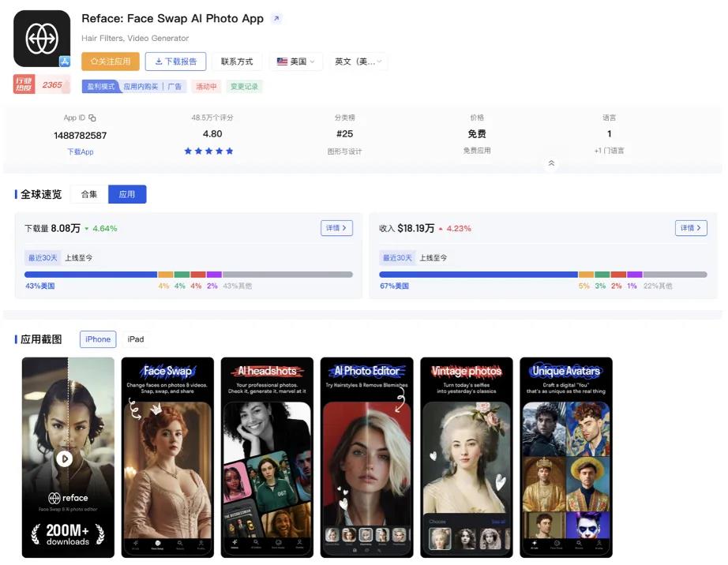This screenshot has width=728, height=565.
Task: Open the 美国 country dropdown
Action: (x=296, y=61)
